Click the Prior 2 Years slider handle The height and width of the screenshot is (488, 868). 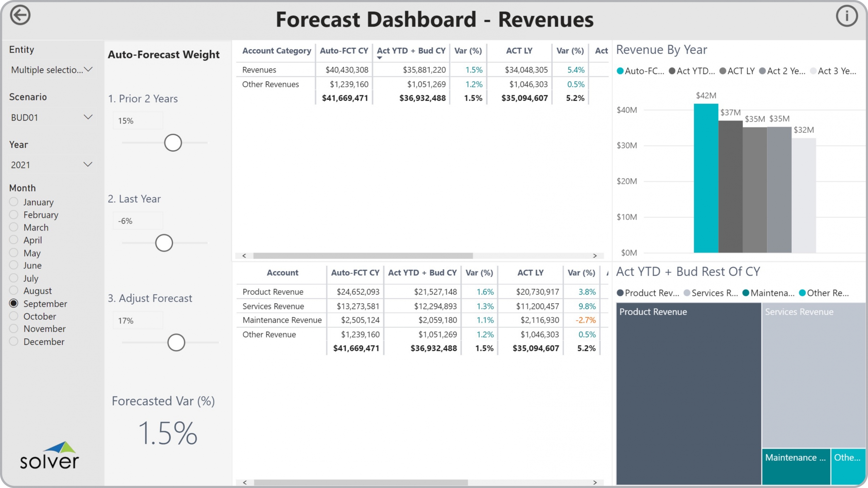173,143
